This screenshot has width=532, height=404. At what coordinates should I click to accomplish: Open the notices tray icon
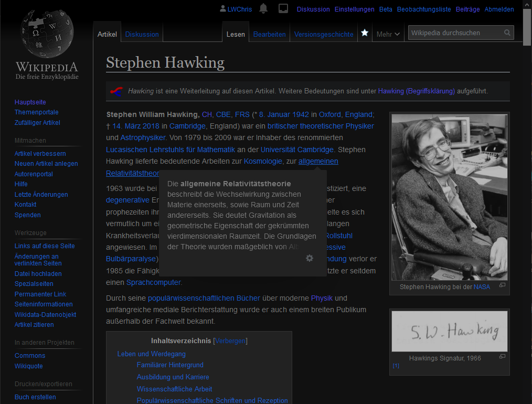(283, 9)
